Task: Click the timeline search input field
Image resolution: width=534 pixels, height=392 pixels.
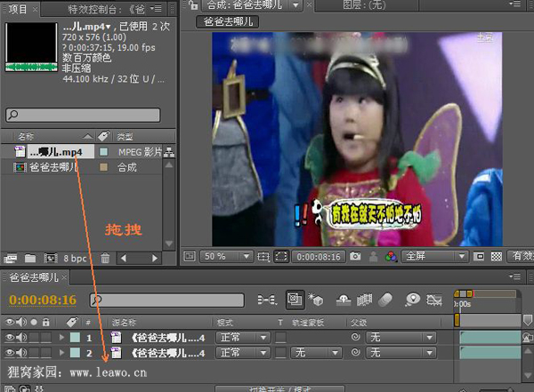Action: (169, 300)
